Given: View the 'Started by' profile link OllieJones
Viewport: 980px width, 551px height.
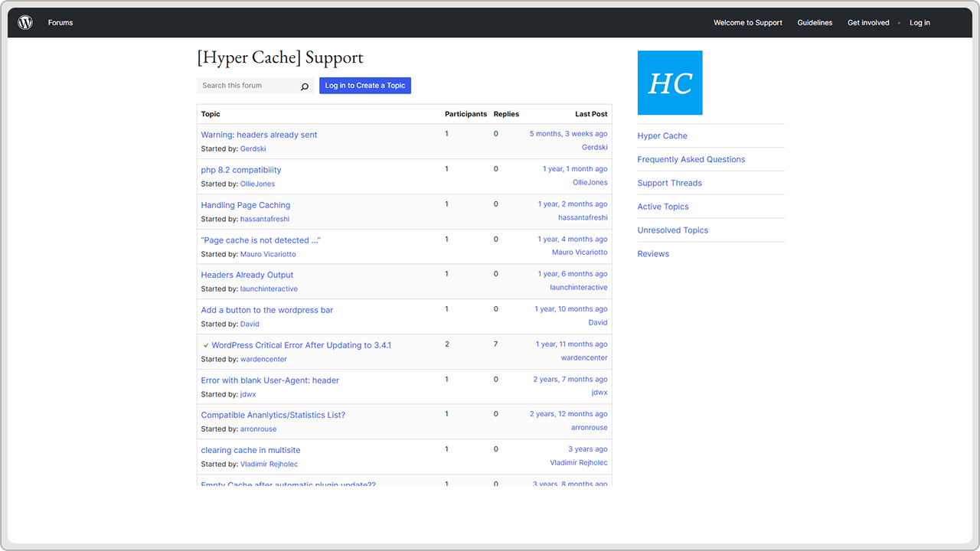Looking at the screenshot, I should [x=257, y=184].
